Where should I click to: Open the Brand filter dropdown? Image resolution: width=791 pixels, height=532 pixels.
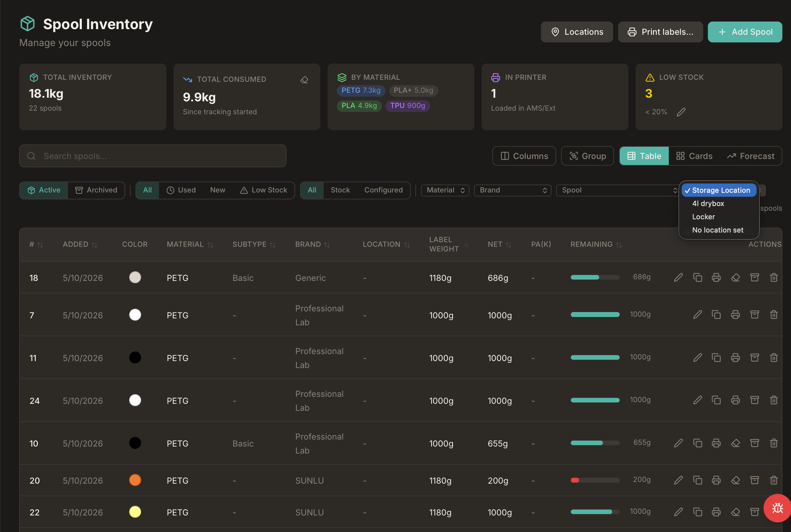(x=512, y=190)
